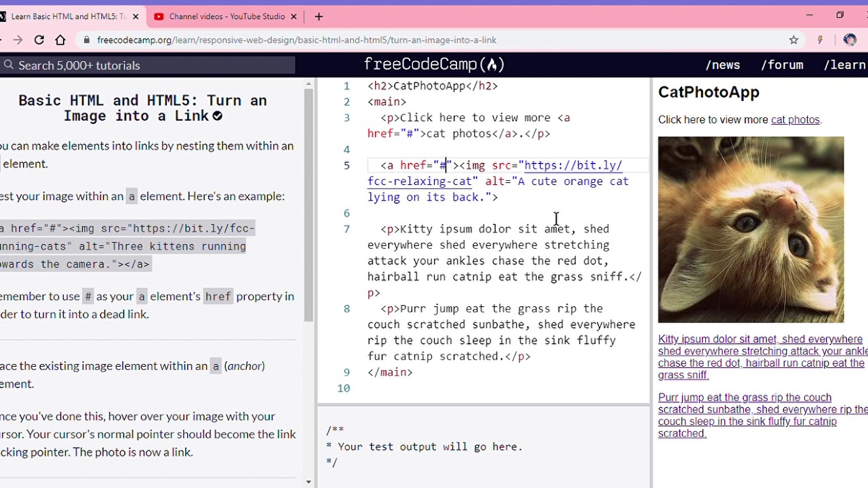This screenshot has height=488, width=868.
Task: Click the instructions panel scrollbar down arrow
Action: tap(309, 482)
